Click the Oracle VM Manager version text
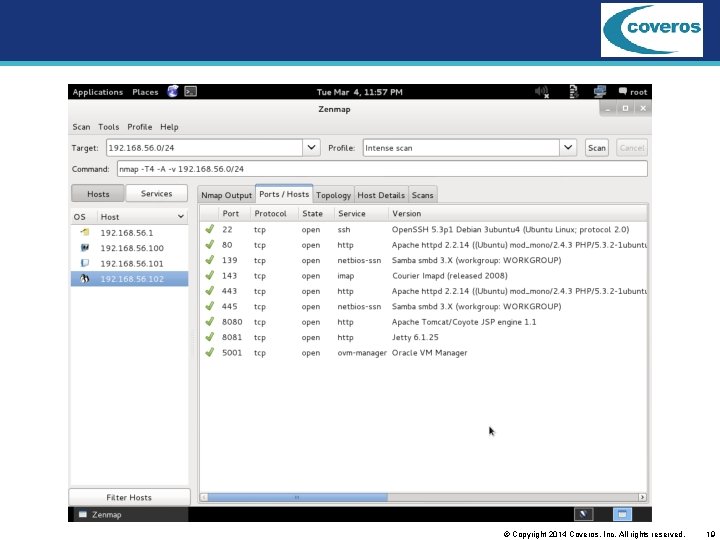Screen dimensions: 720x540 tap(429, 353)
